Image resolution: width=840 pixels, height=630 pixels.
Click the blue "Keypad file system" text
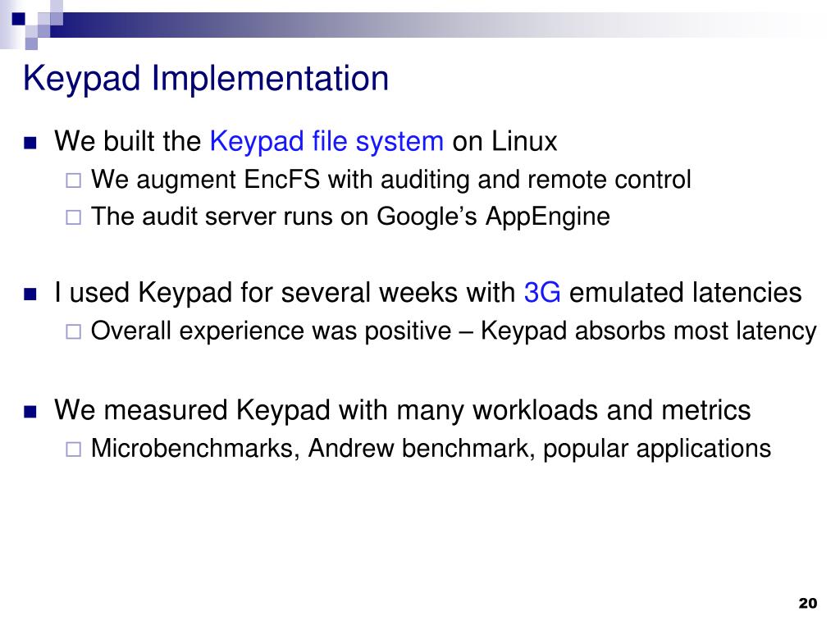coord(326,142)
